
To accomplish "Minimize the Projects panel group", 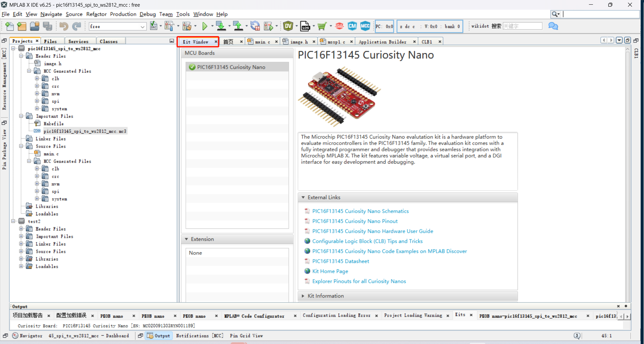I will [172, 41].
